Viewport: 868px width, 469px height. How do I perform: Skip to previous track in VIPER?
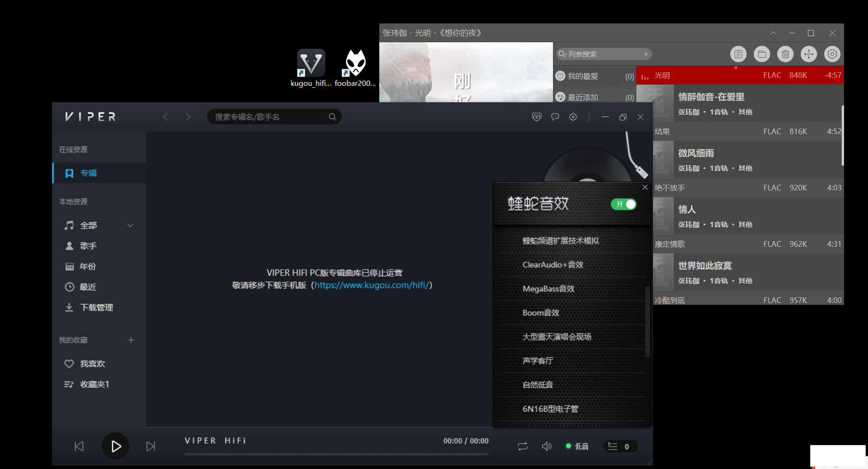[x=79, y=446]
